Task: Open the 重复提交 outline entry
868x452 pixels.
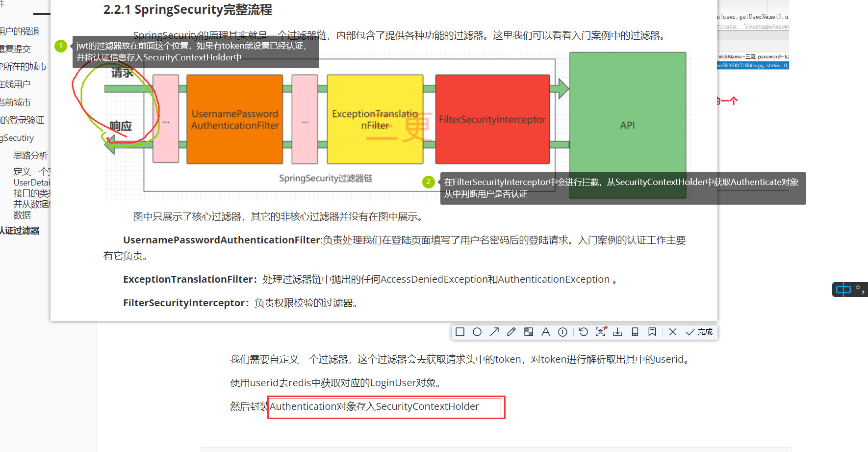Action: tap(16, 49)
